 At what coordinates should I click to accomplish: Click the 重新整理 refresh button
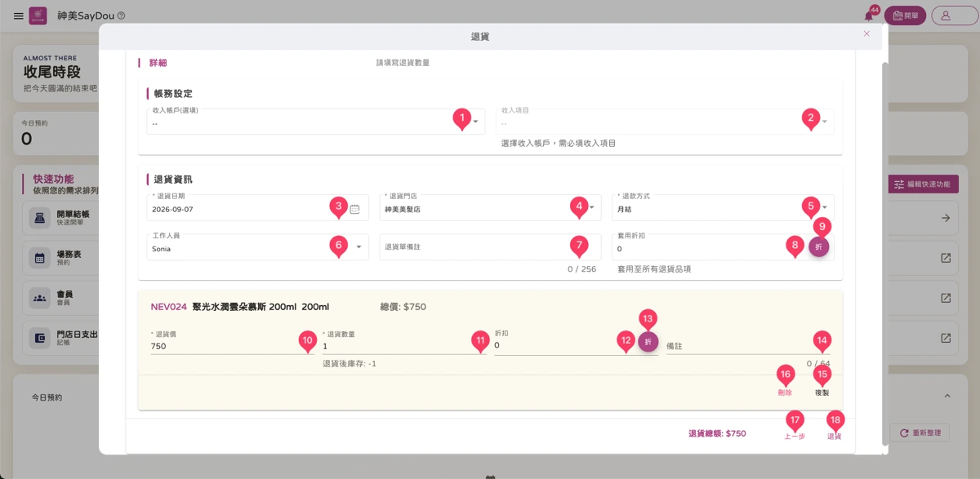pyautogui.click(x=920, y=432)
